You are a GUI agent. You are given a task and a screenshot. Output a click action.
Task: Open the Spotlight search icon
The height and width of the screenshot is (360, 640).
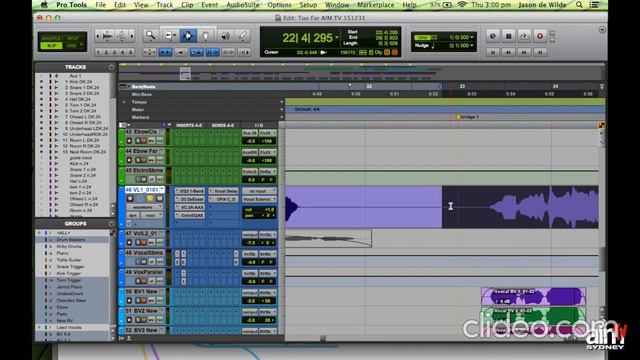pyautogui.click(x=579, y=5)
